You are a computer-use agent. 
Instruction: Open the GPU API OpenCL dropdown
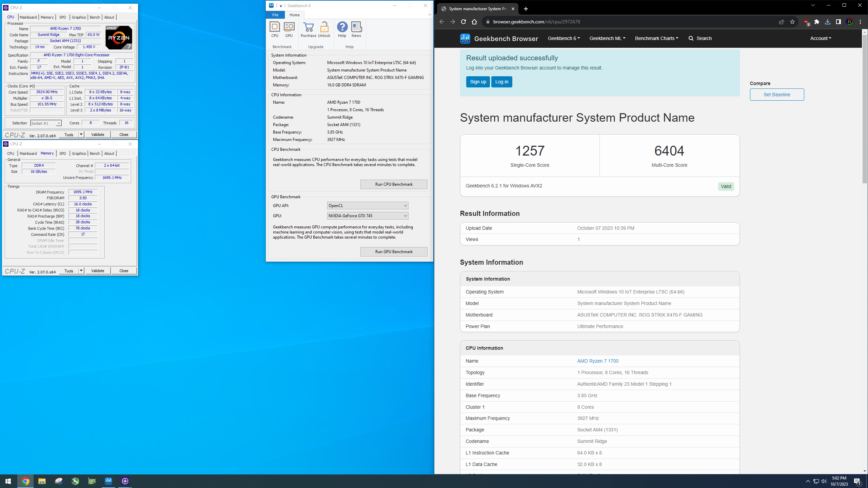pos(368,206)
